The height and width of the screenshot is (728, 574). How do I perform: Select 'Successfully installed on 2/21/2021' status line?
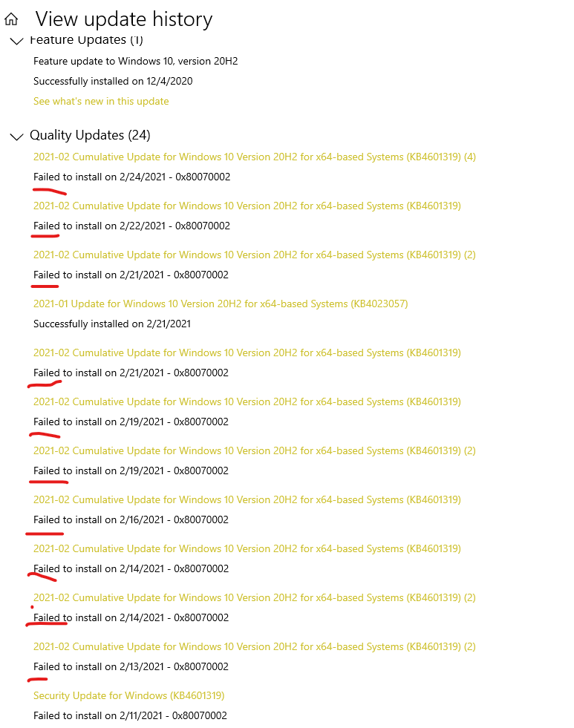(x=112, y=324)
